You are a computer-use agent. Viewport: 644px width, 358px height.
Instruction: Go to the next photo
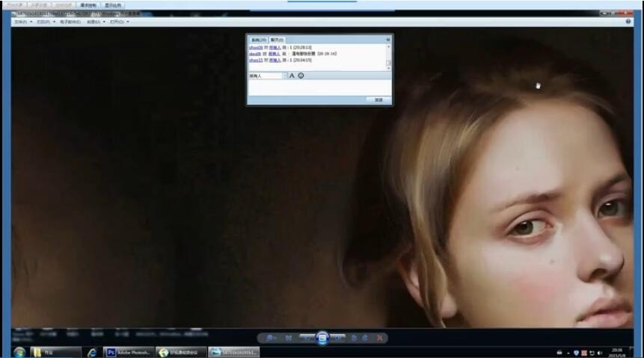click(x=337, y=338)
